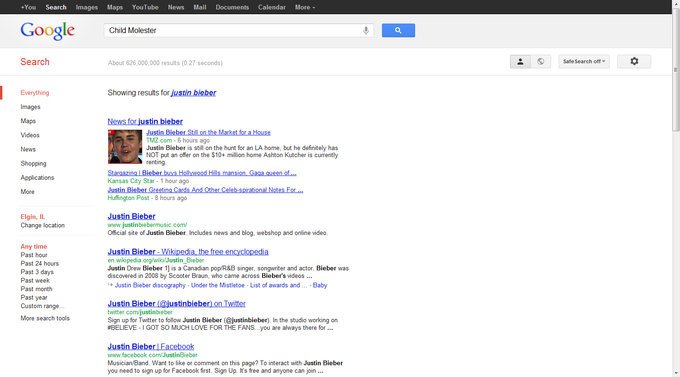Click the blue magnifier search button
This screenshot has height=377, width=680.
click(398, 30)
